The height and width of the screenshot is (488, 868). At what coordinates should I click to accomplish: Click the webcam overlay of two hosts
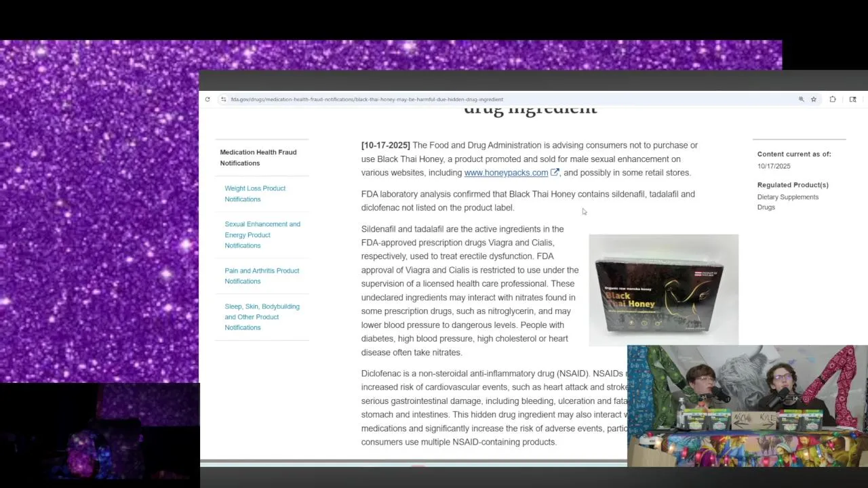click(747, 406)
